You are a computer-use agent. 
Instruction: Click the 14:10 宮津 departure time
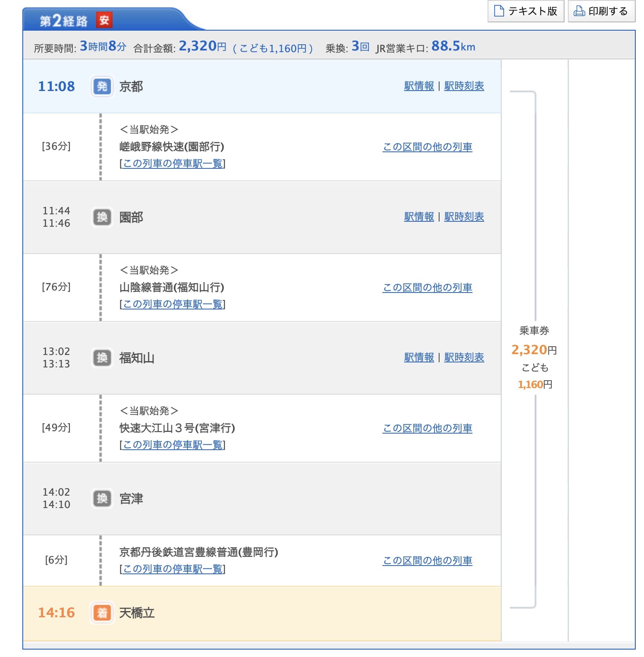56,505
